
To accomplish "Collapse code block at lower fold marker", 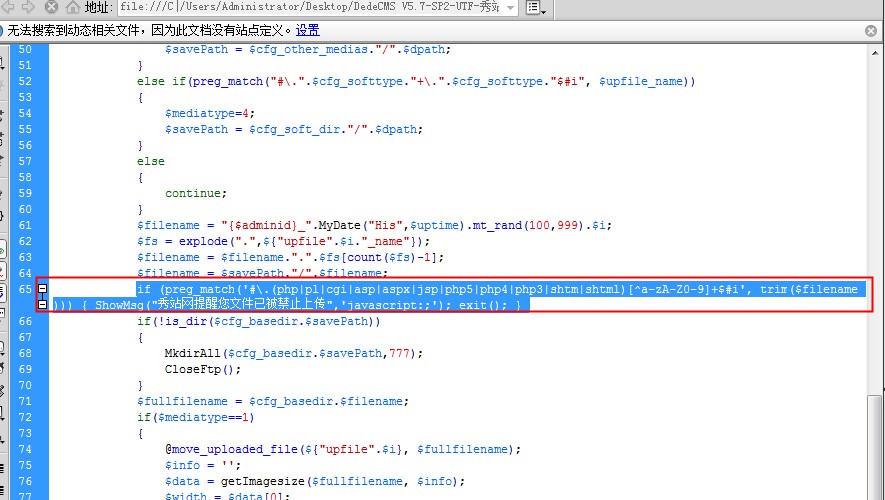I will 42,305.
